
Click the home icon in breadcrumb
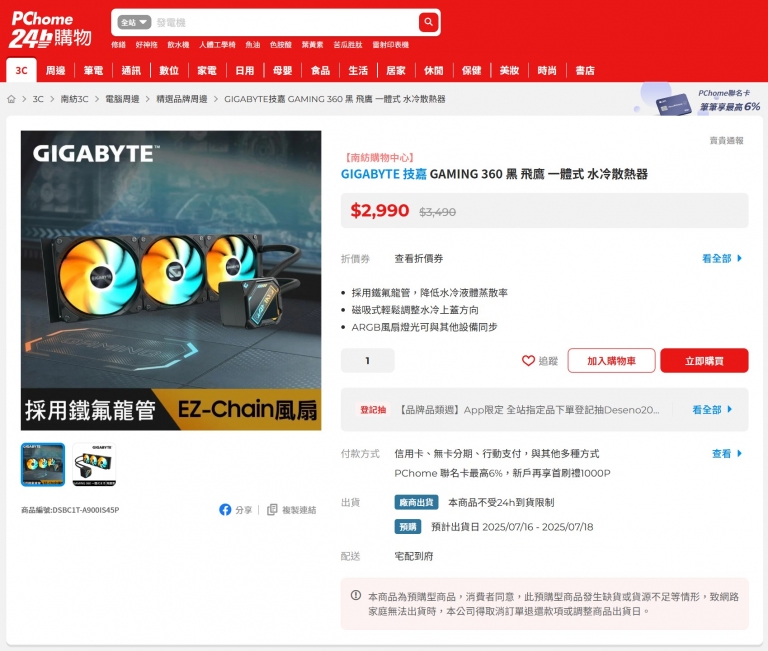click(x=11, y=99)
